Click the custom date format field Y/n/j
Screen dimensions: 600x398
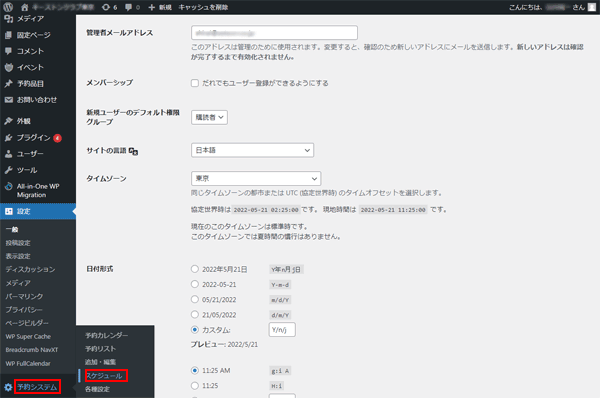click(x=282, y=329)
